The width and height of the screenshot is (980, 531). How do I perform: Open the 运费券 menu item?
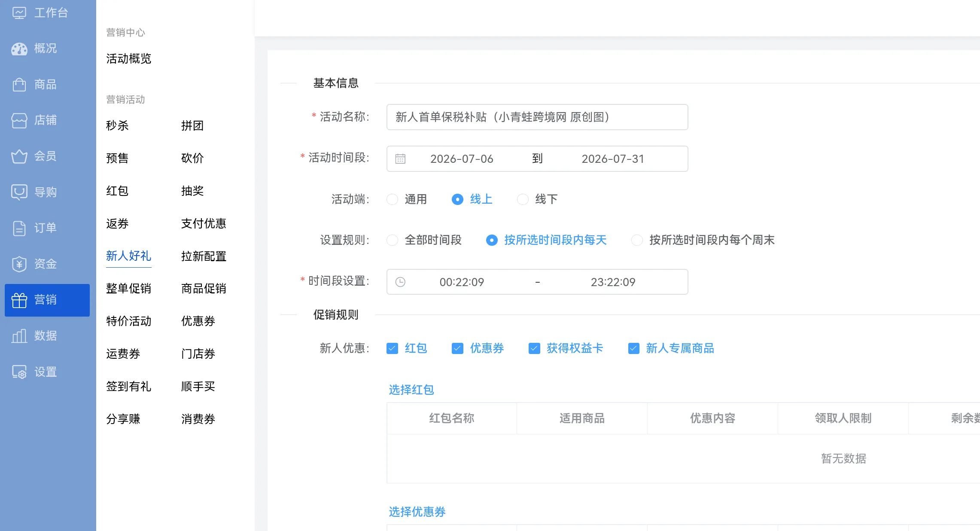pos(123,354)
